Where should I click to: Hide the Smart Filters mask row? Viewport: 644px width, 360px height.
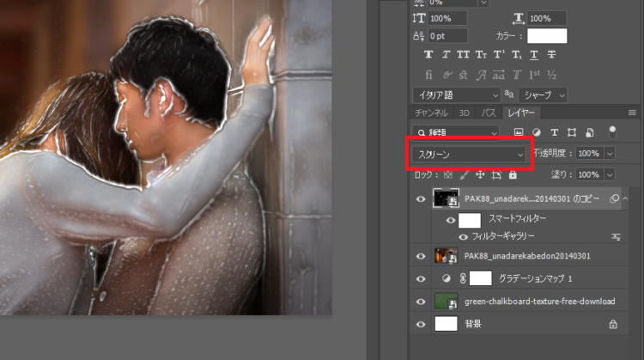pyautogui.click(x=451, y=221)
